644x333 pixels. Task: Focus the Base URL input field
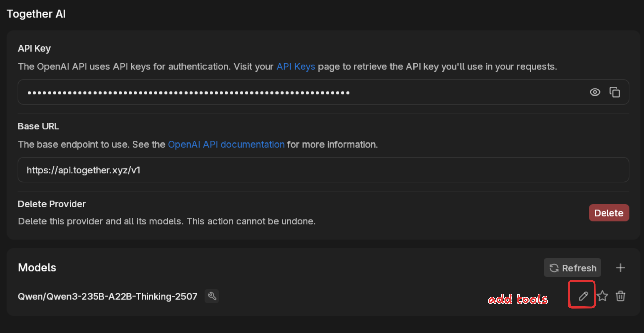pos(323,170)
